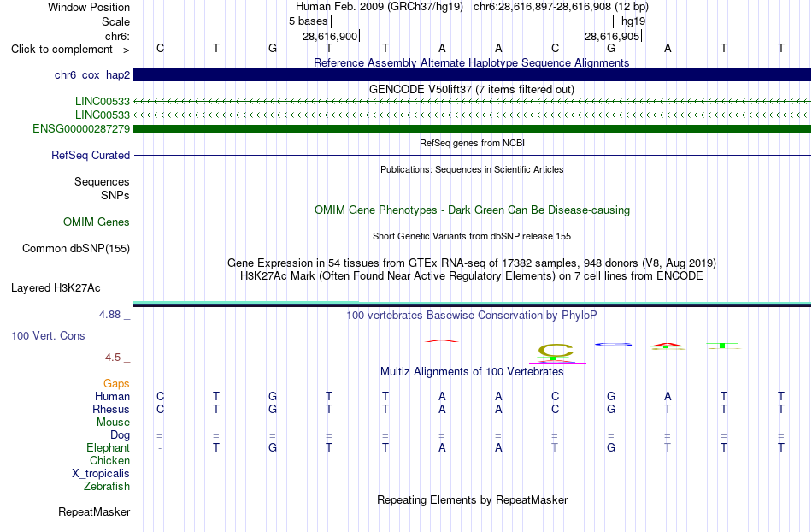The height and width of the screenshot is (532, 812).
Task: Click the '5 bases' scale label
Action: coord(308,21)
